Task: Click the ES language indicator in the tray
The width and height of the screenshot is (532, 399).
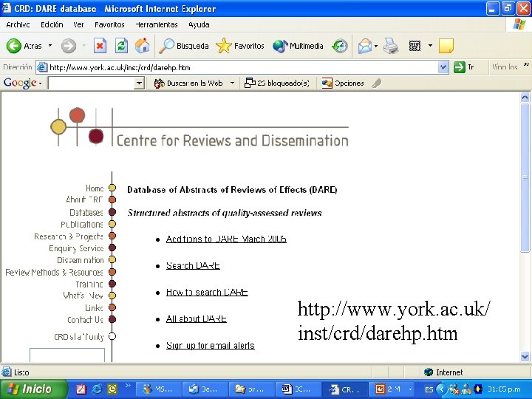Action: 429,389
